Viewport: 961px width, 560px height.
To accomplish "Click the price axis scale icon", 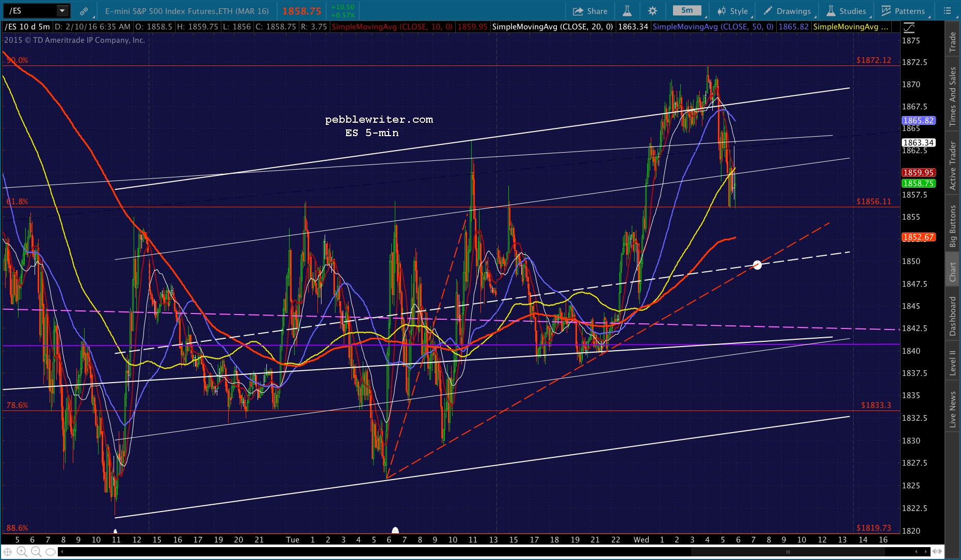I will [909, 28].
